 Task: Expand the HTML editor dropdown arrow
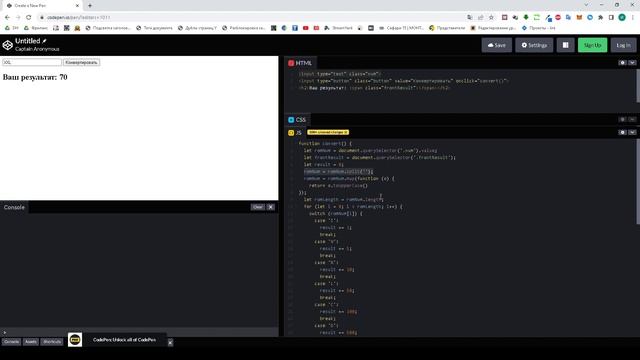tap(632, 63)
